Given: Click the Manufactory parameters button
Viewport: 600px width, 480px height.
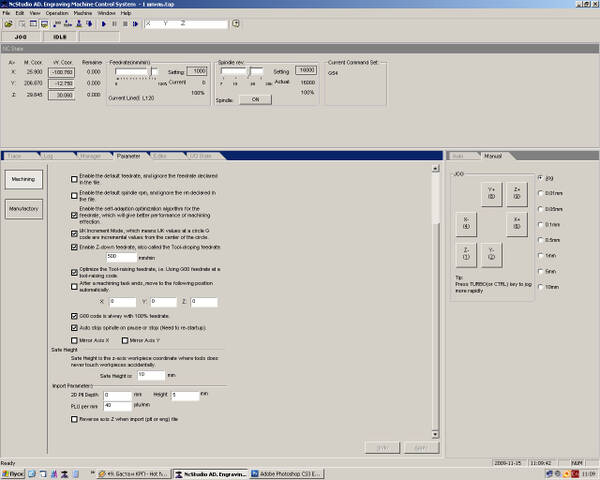Looking at the screenshot, I should [24, 209].
